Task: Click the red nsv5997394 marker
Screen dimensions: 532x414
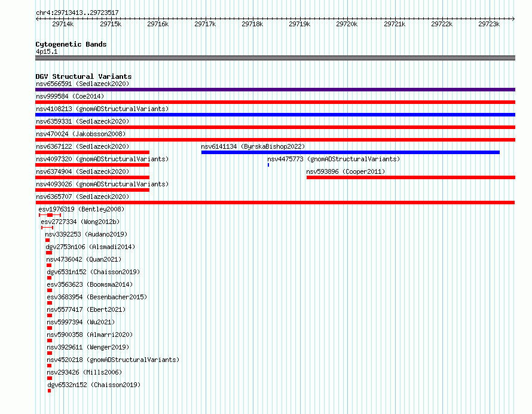Action: [x=50, y=328]
